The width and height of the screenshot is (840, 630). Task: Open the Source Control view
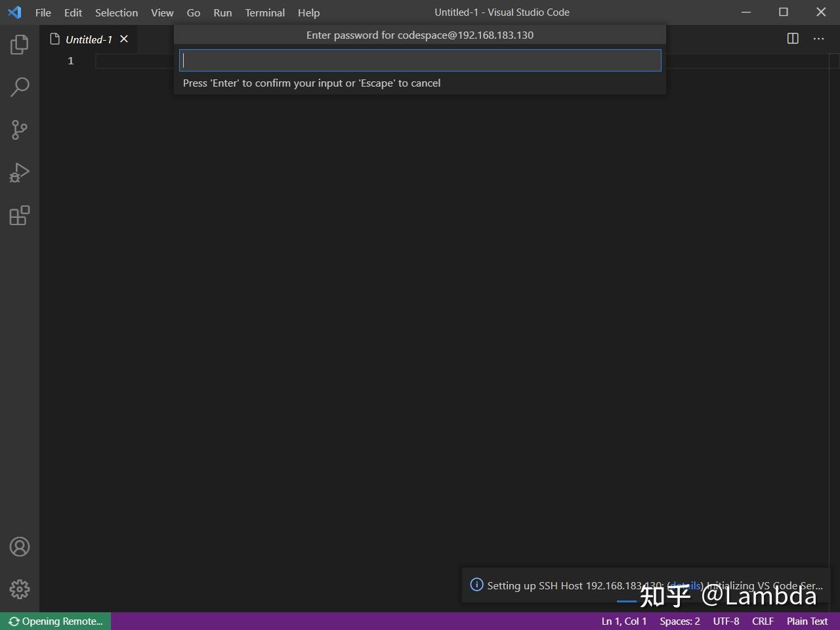pos(19,130)
